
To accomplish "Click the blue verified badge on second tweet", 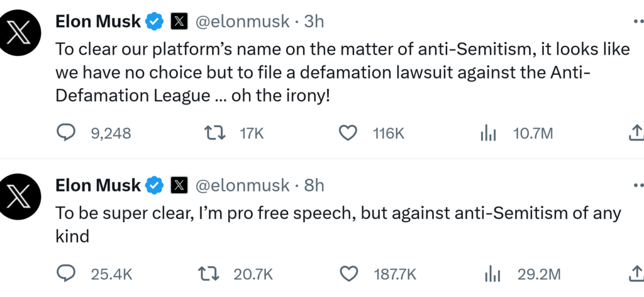I will (x=154, y=186).
